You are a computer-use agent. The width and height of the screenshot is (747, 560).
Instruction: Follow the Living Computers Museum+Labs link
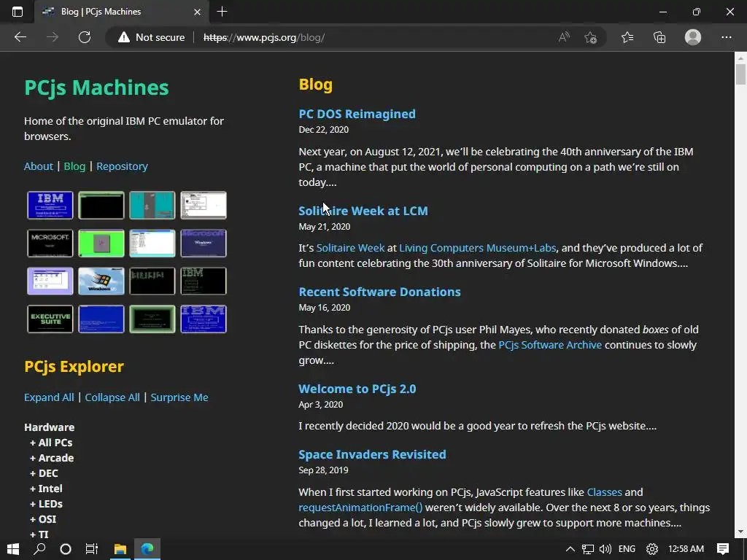[477, 248]
